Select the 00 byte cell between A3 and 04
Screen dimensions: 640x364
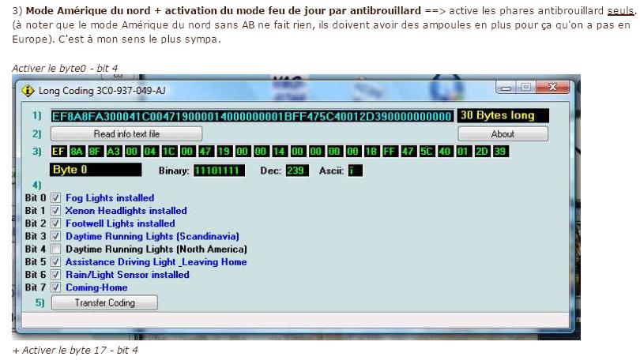[x=132, y=152]
